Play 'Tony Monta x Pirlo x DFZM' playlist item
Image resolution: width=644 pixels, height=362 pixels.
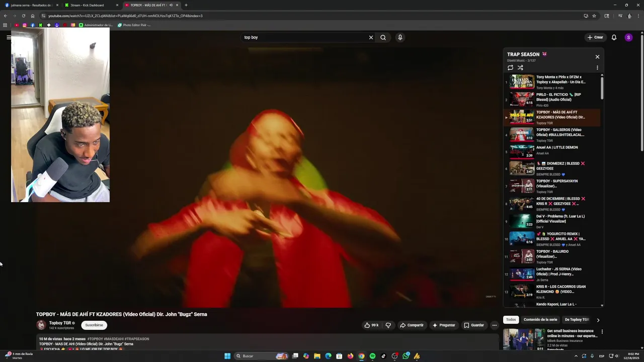pos(552,82)
